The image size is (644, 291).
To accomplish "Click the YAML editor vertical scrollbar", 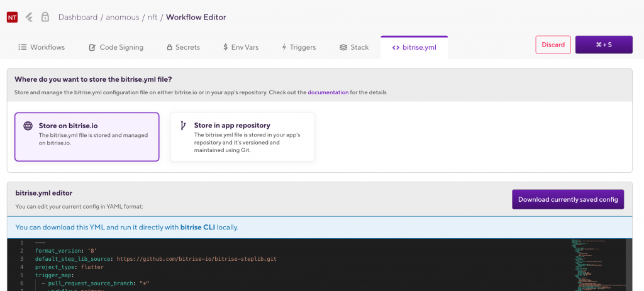I will pos(629,265).
